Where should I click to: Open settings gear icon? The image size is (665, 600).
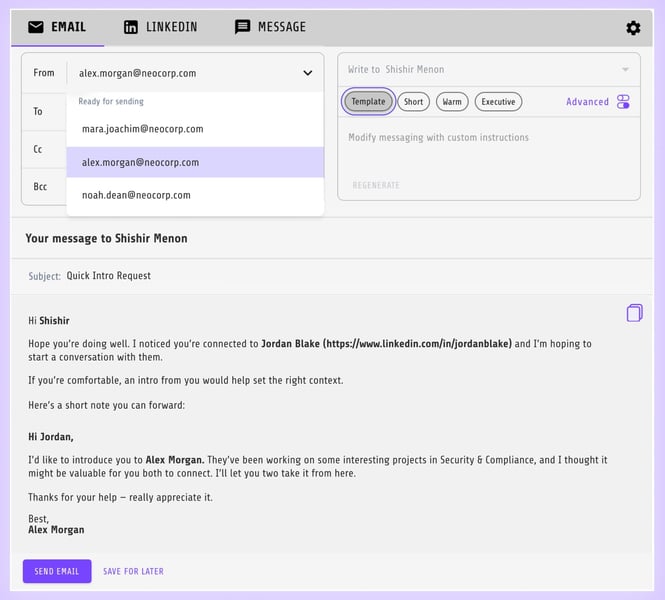tap(633, 28)
